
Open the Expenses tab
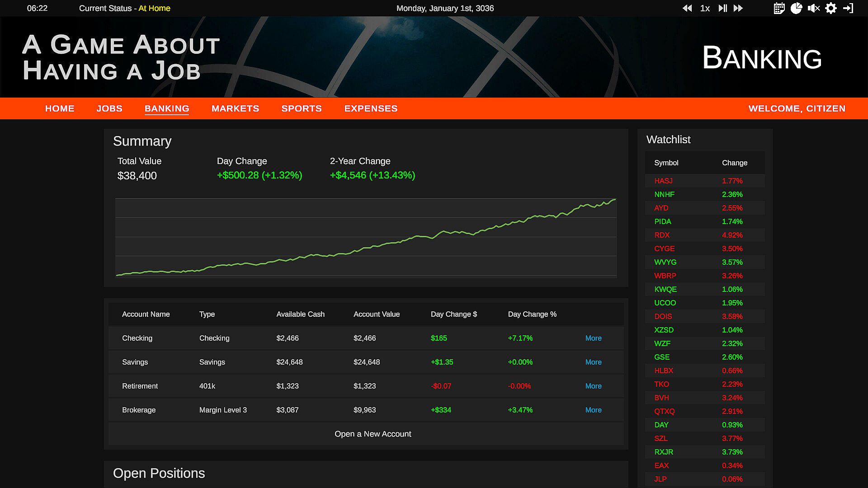371,108
